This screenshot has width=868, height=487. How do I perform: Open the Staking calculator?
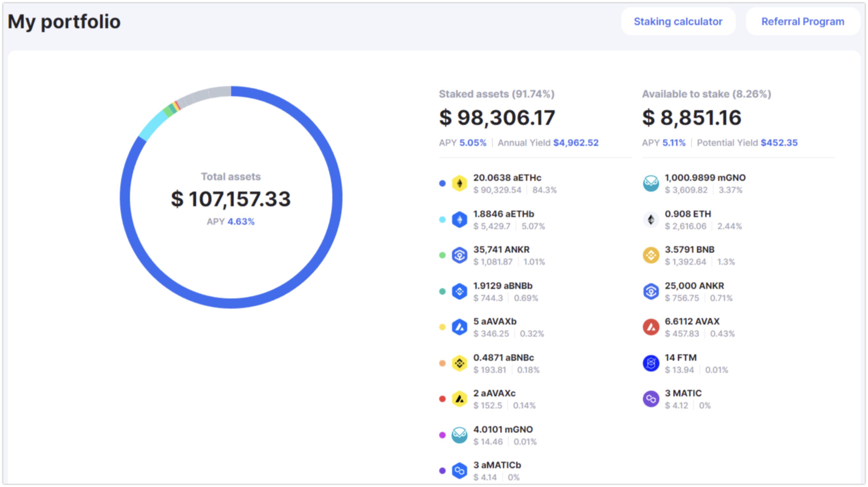(678, 22)
